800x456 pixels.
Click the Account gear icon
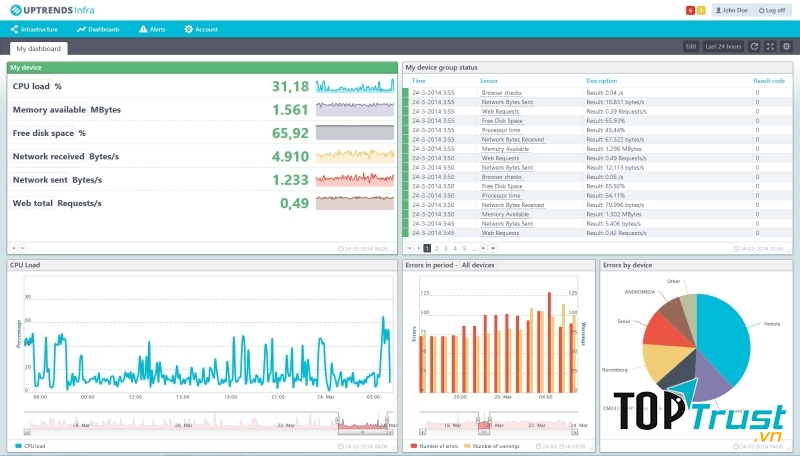189,29
